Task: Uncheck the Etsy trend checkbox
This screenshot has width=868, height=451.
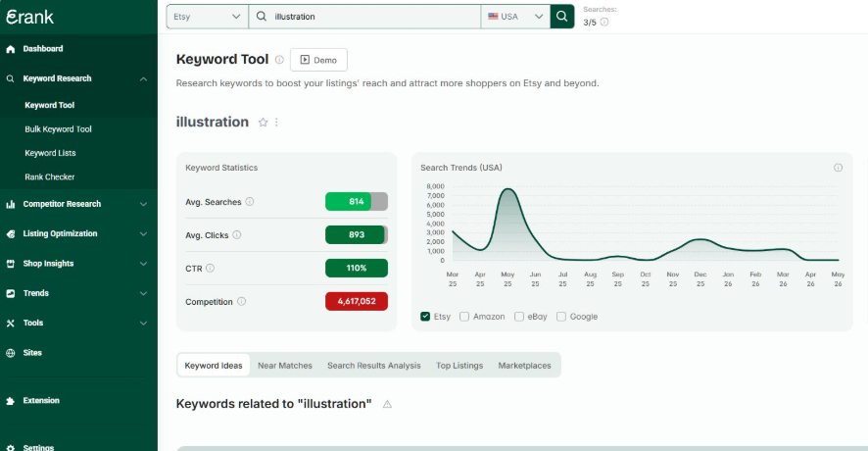Action: coord(425,317)
